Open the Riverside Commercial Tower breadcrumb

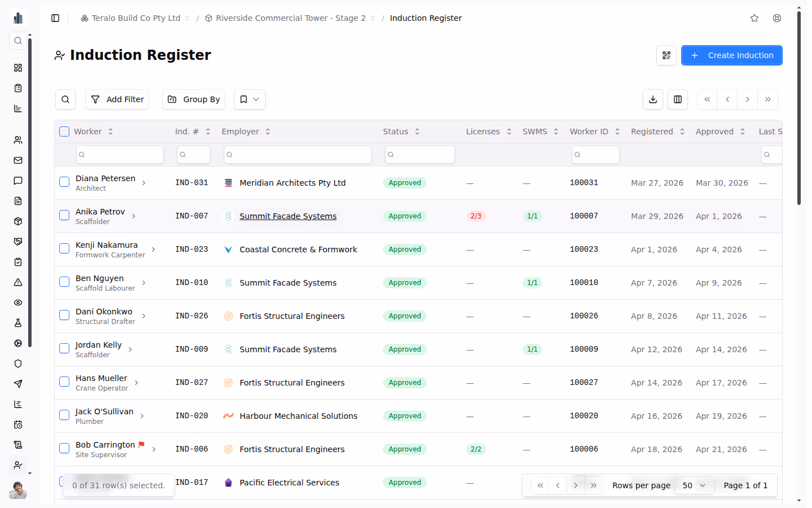click(290, 18)
